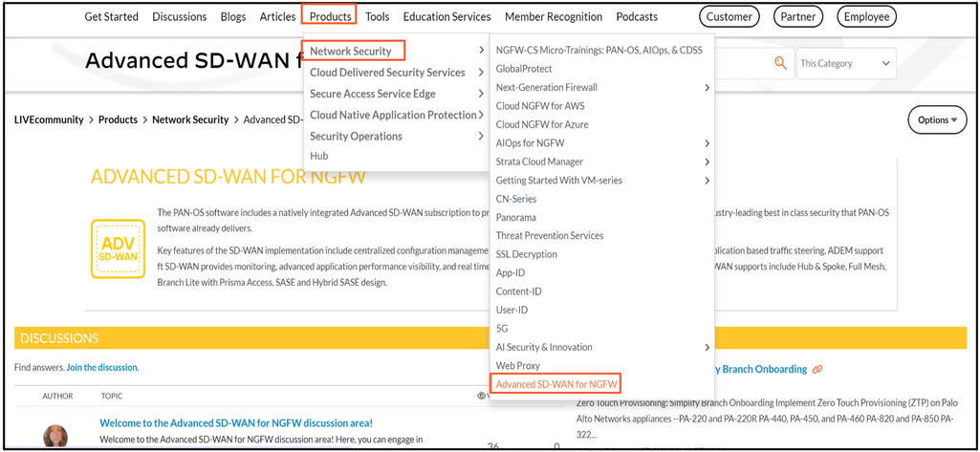Open the Products menu
This screenshot has width=980, height=452.
coord(330,17)
